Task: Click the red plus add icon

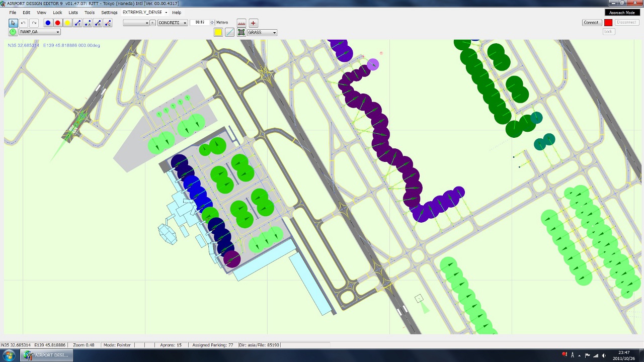Action: (253, 23)
